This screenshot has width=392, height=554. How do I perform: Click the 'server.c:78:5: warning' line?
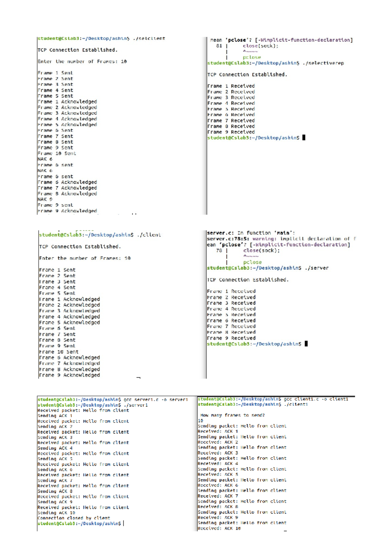[x=282, y=239]
